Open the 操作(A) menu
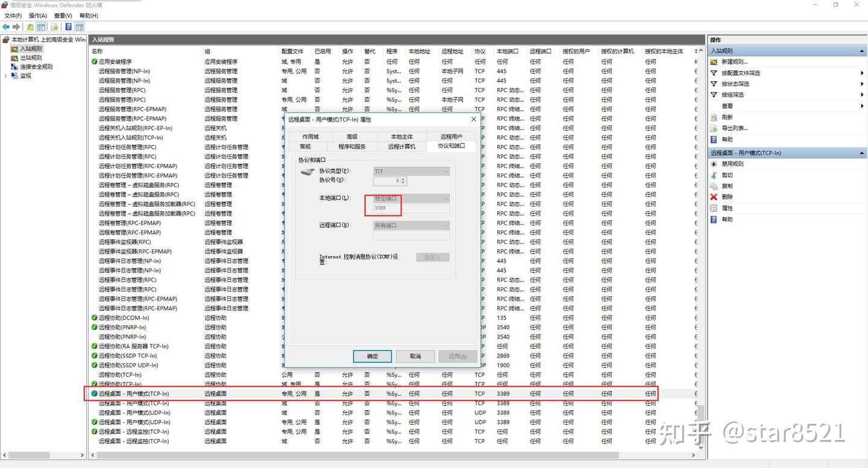 37,16
